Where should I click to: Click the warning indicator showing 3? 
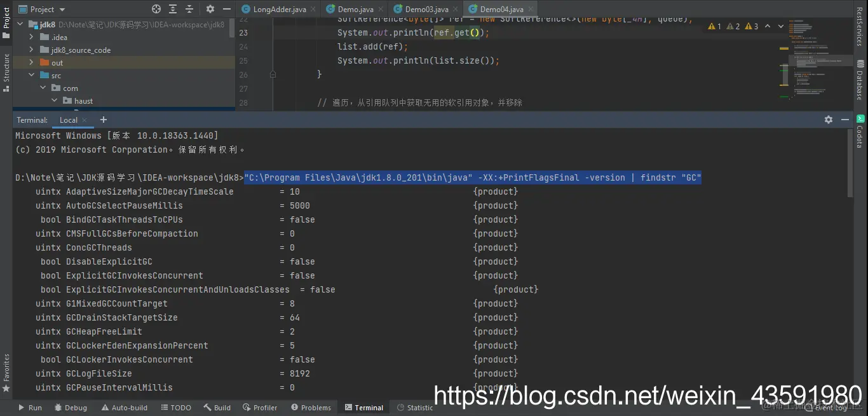[x=752, y=26]
